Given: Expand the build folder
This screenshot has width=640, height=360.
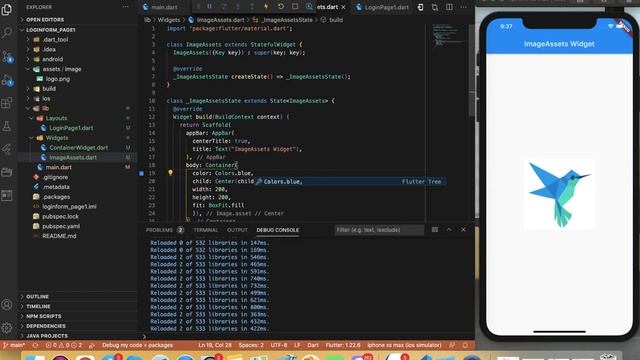Looking at the screenshot, I should (49, 89).
